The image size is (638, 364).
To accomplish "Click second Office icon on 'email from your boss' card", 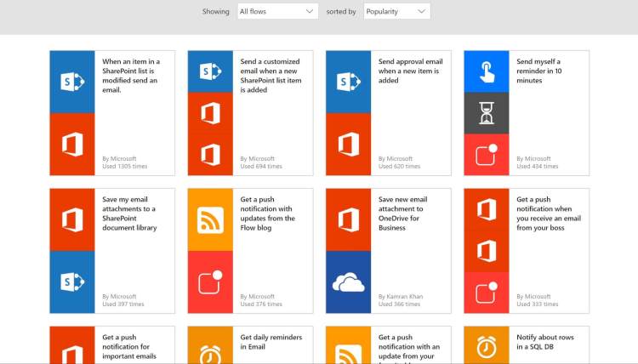I will pyautogui.click(x=487, y=251).
